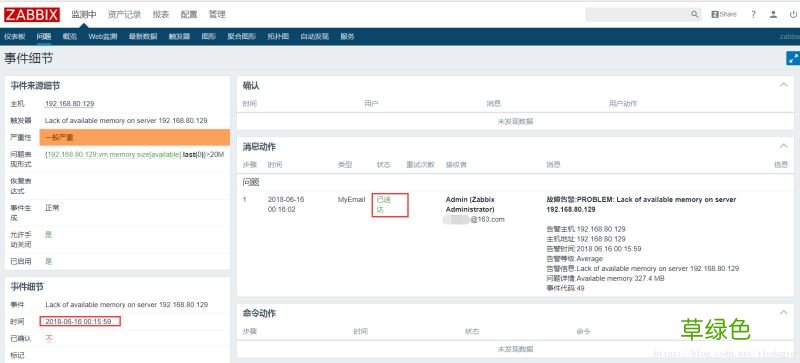Click the 一般严重 severity cell
The image size is (800, 363).
click(x=135, y=137)
